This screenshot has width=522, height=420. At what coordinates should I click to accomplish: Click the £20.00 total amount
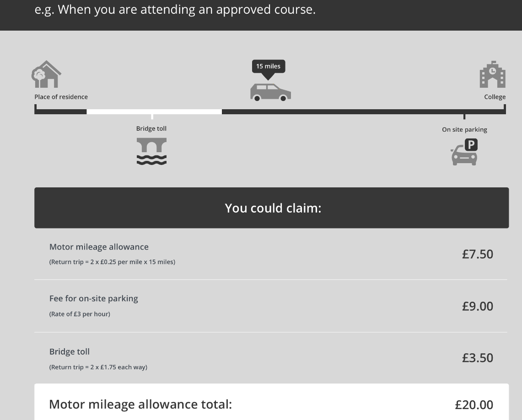[x=474, y=405]
